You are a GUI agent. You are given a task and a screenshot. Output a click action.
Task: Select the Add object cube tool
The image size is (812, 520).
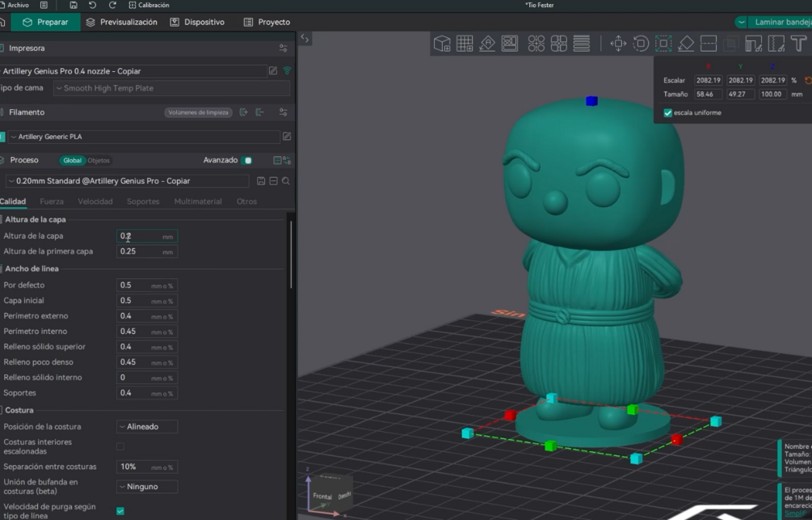click(442, 44)
